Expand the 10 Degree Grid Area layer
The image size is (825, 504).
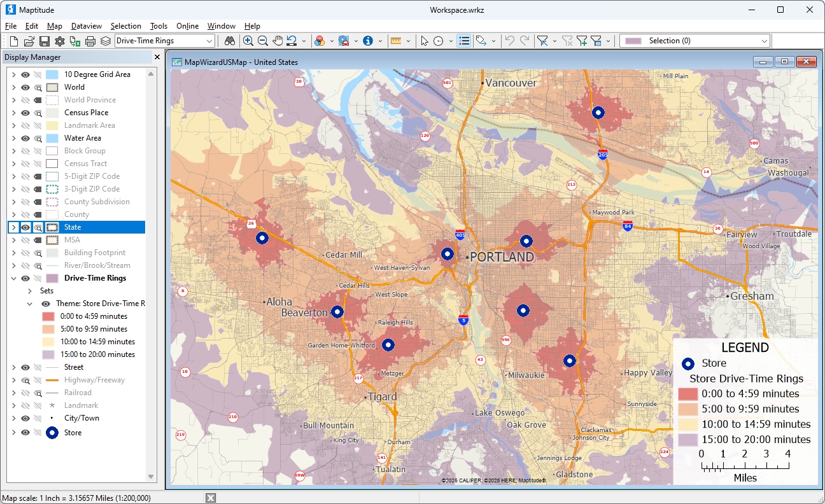[x=13, y=74]
